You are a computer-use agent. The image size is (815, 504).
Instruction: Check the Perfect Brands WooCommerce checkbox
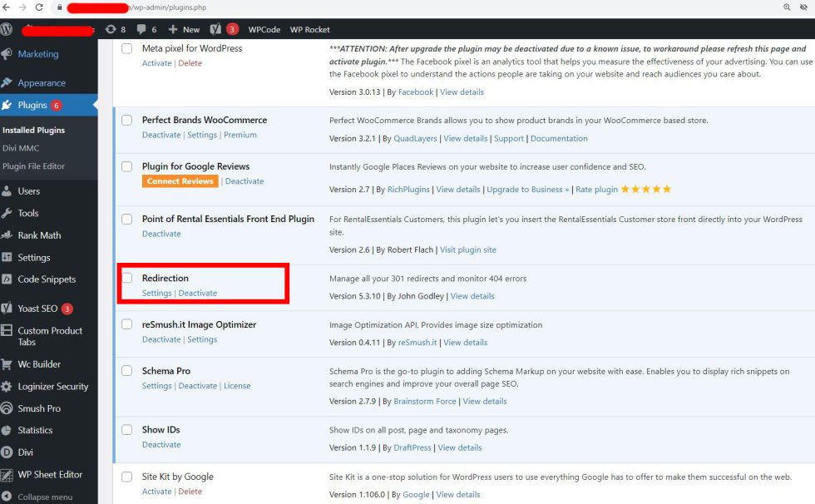point(126,120)
